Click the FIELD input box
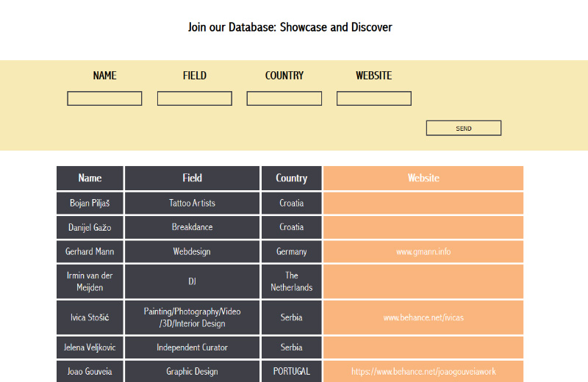The height and width of the screenshot is (382, 588). [194, 98]
